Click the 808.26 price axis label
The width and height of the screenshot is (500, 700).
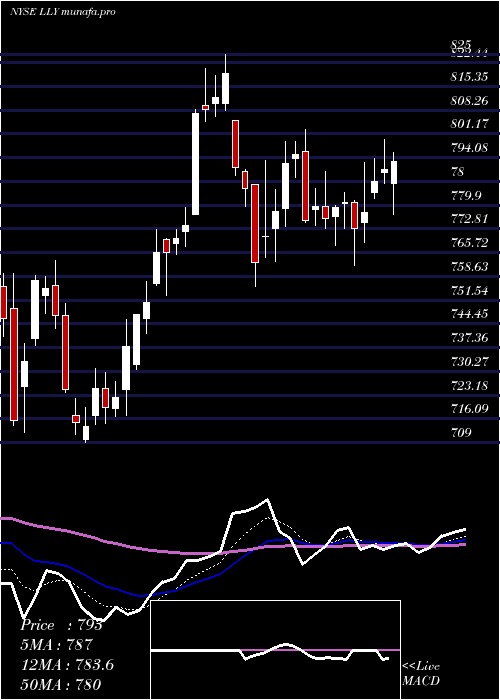click(469, 101)
